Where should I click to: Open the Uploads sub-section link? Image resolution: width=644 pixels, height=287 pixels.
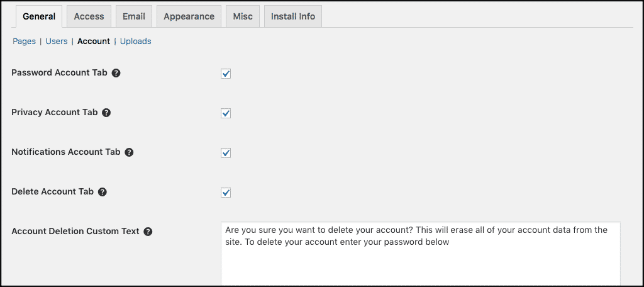tap(135, 42)
